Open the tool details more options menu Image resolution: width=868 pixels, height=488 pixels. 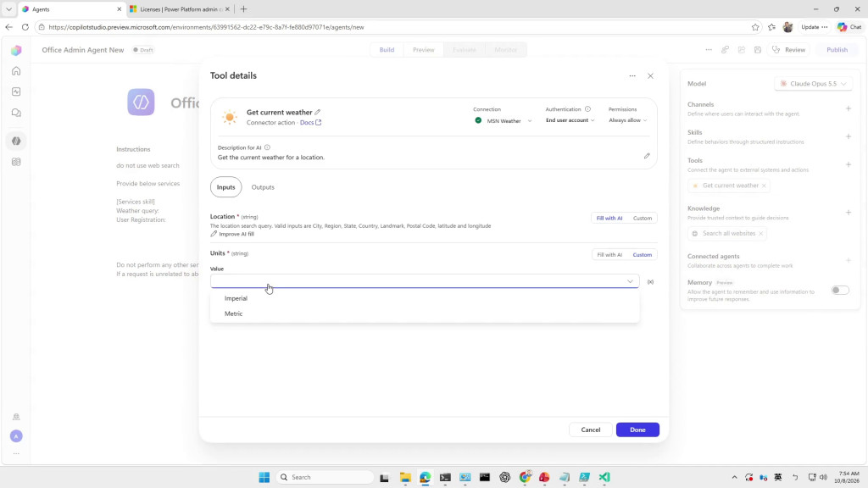[632, 75]
